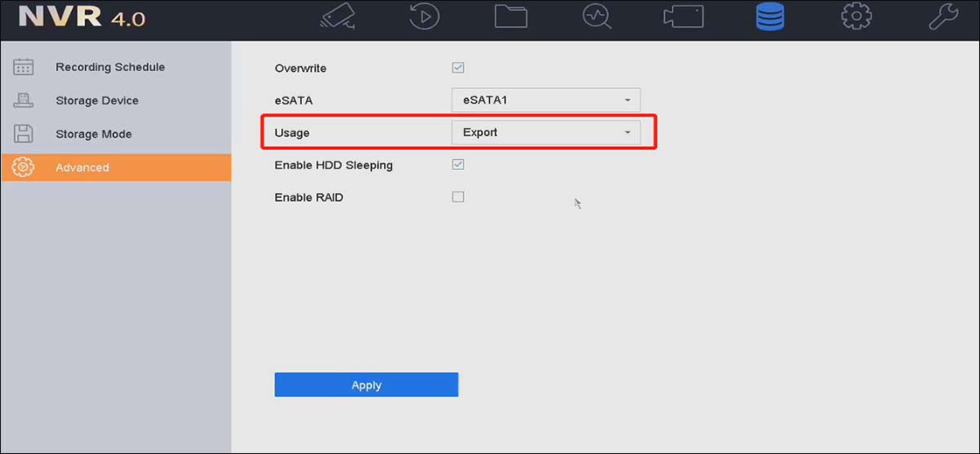Open the Usage Export dropdown
This screenshot has height=454, width=980.
point(546,132)
